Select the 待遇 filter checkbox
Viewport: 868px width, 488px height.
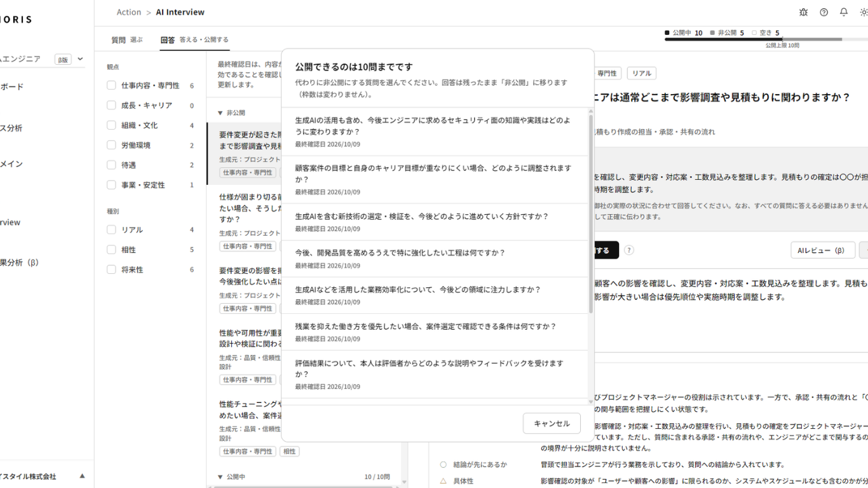point(111,165)
